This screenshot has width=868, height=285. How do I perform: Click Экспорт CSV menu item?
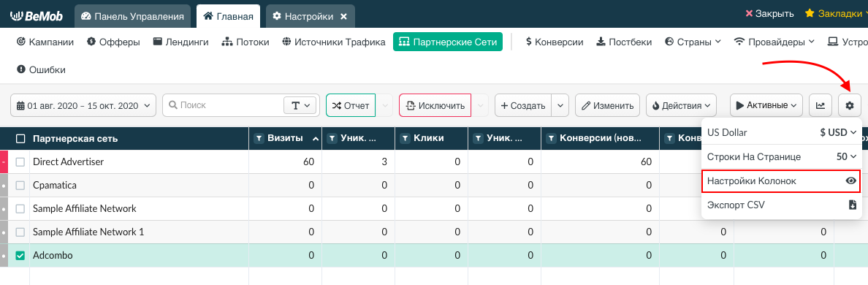781,205
